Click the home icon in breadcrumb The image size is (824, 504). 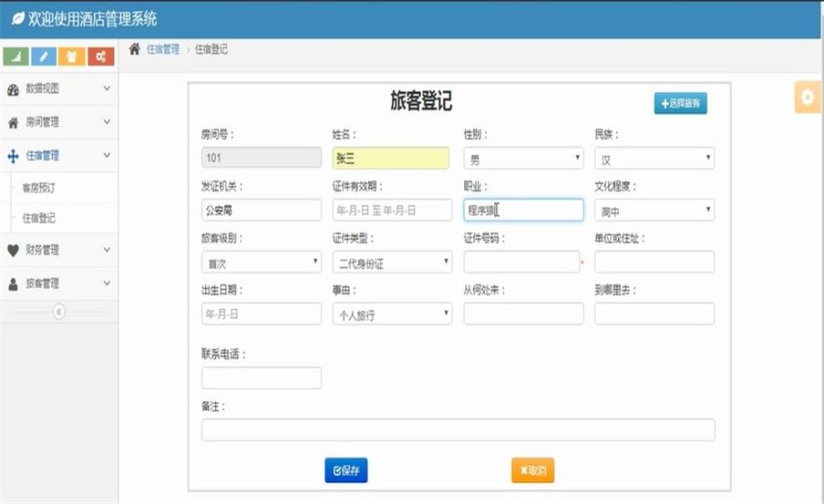tap(135, 48)
